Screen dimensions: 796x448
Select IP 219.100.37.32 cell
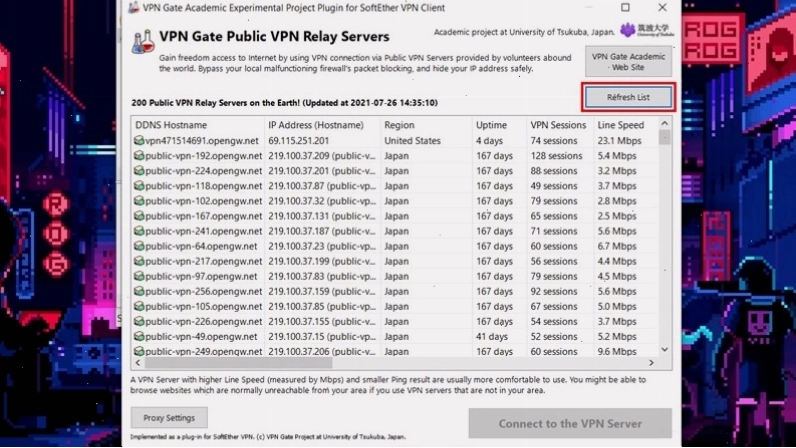[x=322, y=201]
